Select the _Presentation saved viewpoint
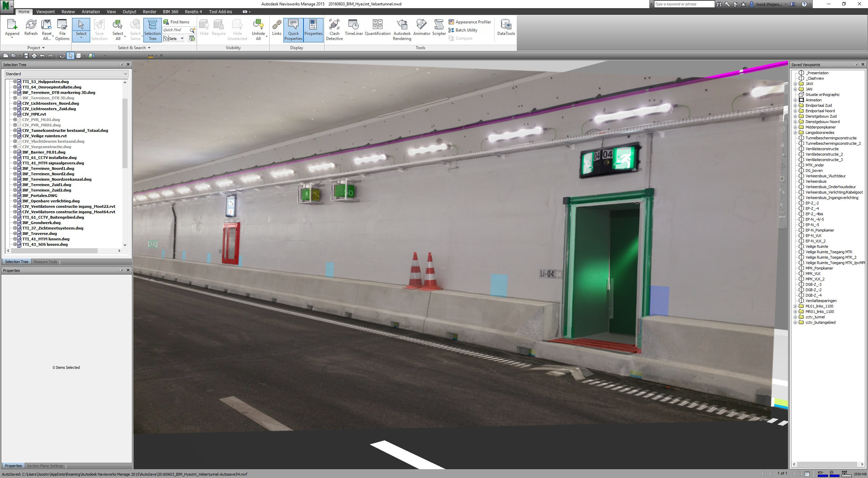Viewport: 868px width, 478px height. click(x=817, y=73)
